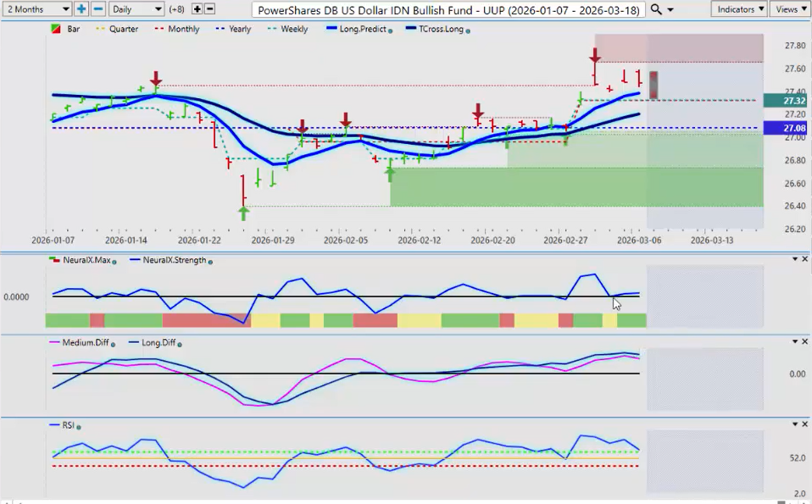Click the black plus forecast-days button
This screenshot has width=812, height=504.
point(197,9)
